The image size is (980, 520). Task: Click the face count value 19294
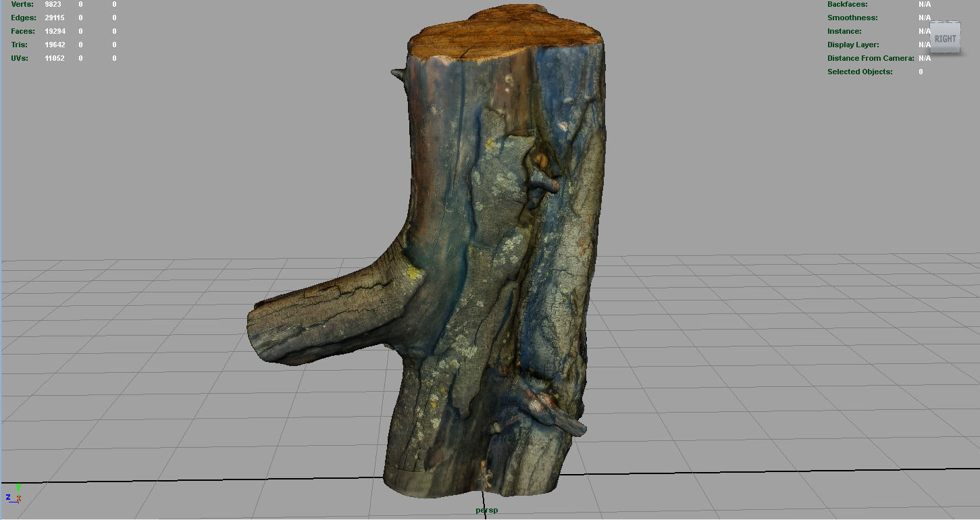click(x=55, y=31)
